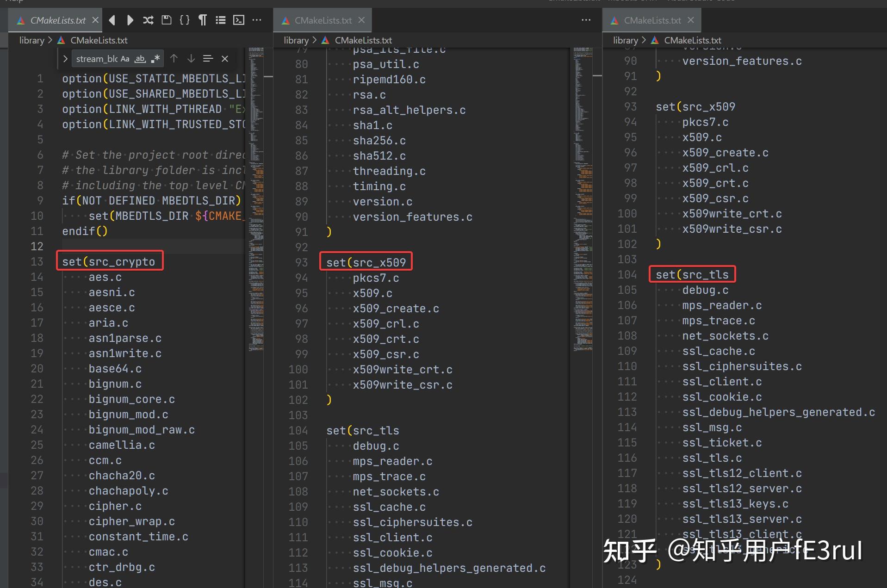887x588 pixels.
Task: Click the list view toolbar icon
Action: 221,20
